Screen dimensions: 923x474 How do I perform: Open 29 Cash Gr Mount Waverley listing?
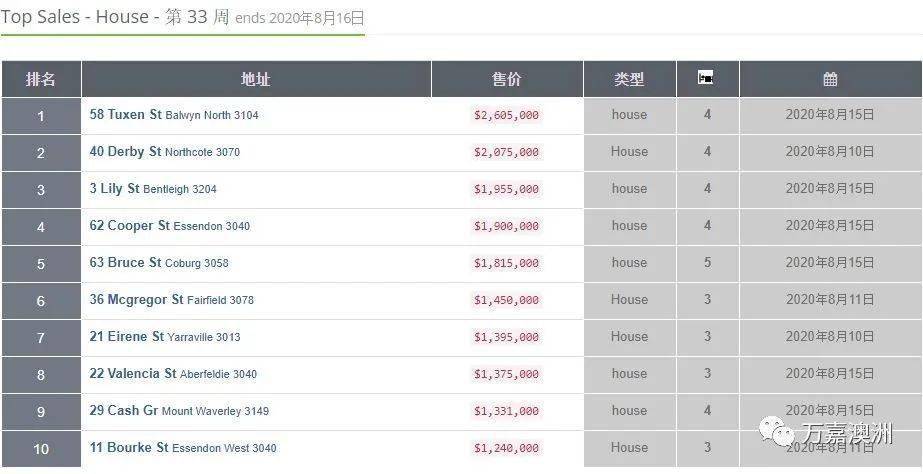point(179,411)
